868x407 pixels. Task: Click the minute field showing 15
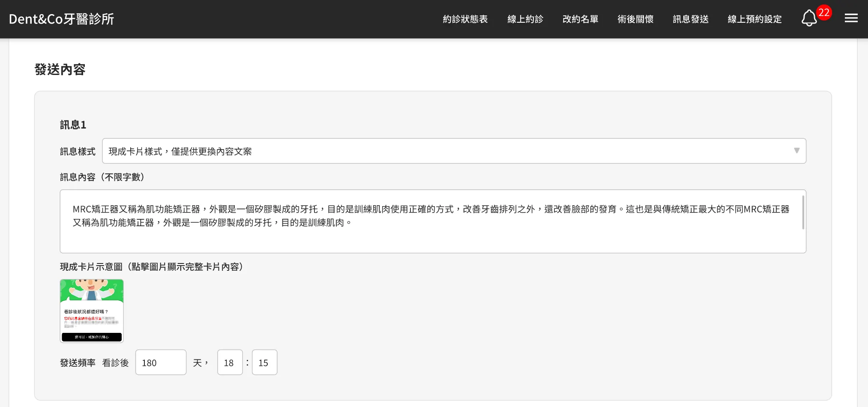coord(264,362)
